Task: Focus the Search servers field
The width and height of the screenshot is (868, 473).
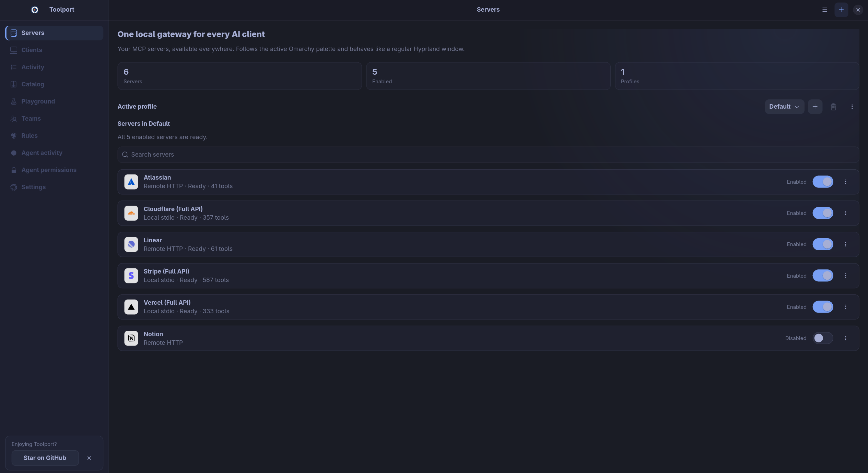Action: point(488,155)
